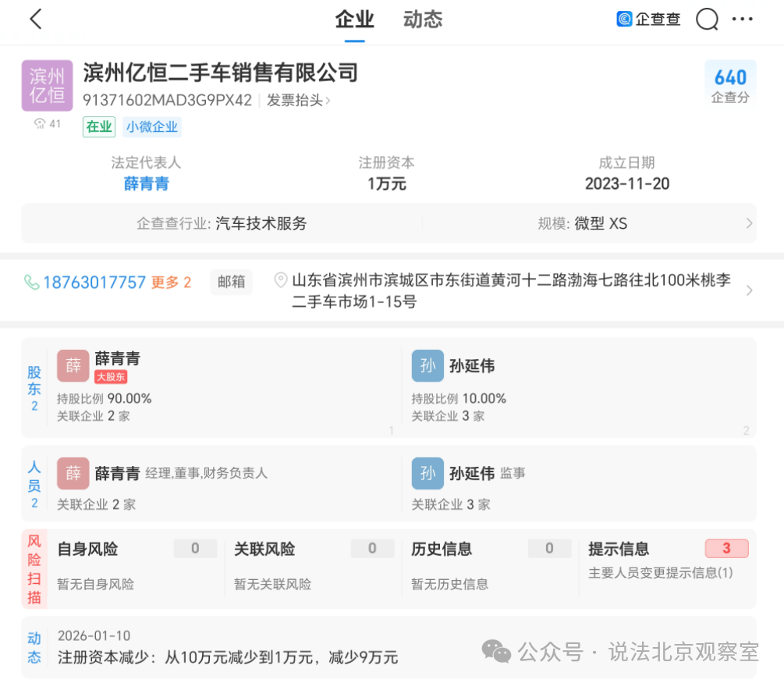784x683 pixels.
Task: Tap the back arrow icon
Action: coord(35,20)
